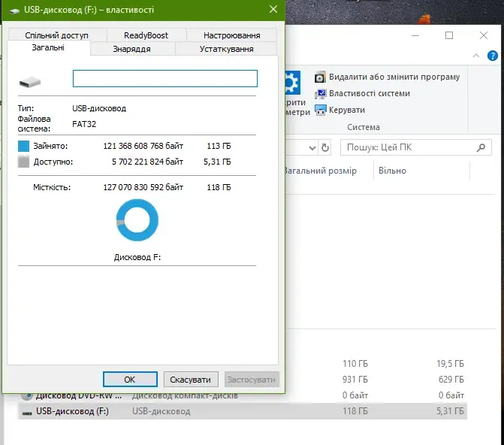Sort by Загальний розмір column header
The width and height of the screenshot is (504, 445).
click(x=321, y=171)
